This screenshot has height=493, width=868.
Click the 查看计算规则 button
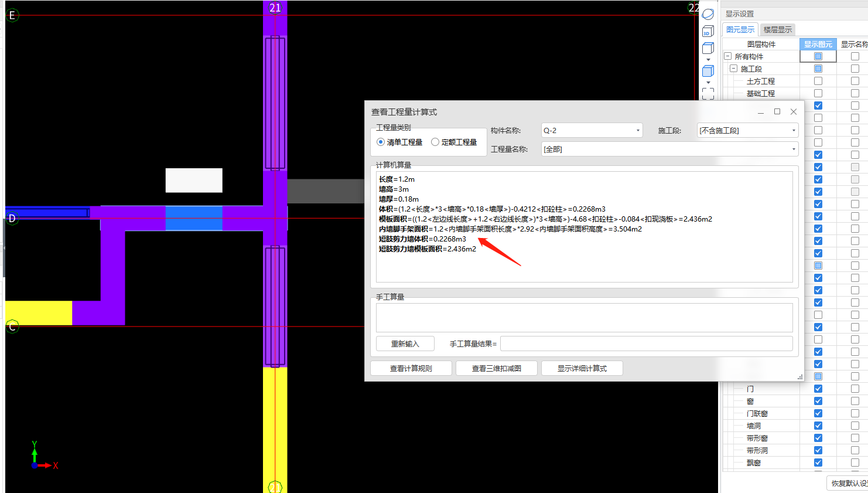(411, 368)
